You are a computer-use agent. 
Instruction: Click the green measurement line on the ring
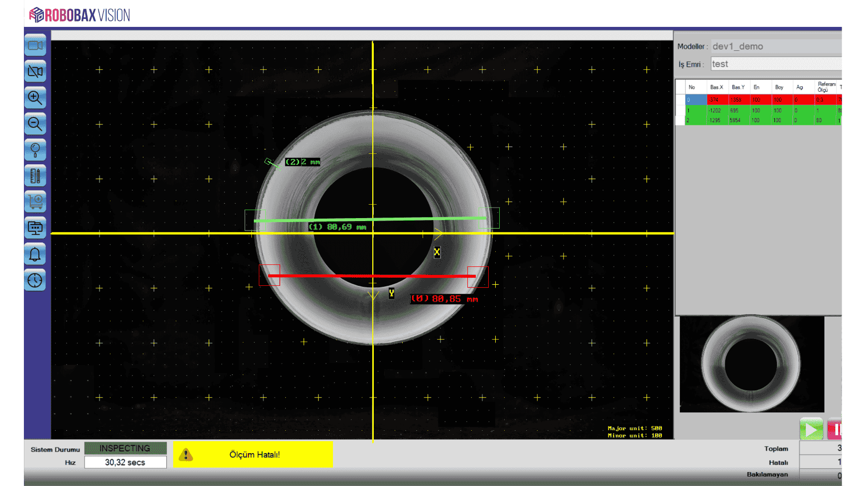pos(370,219)
